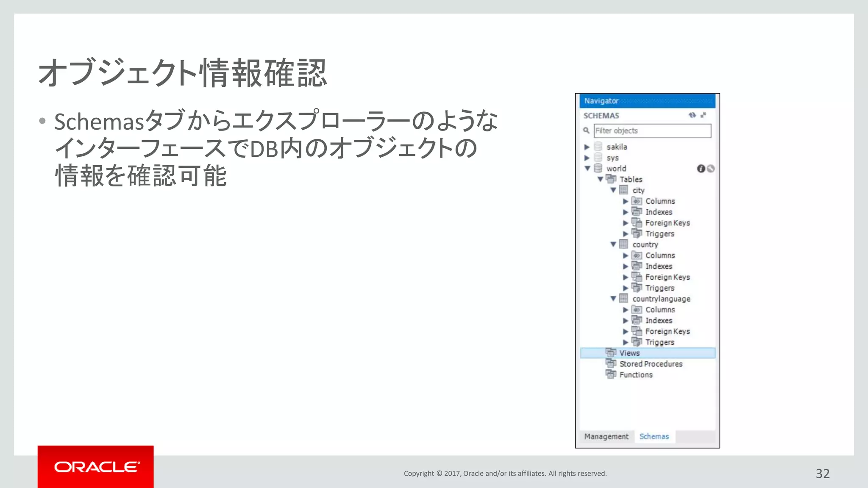Click the world database icon
Screen dimensions: 868x488
coord(598,168)
